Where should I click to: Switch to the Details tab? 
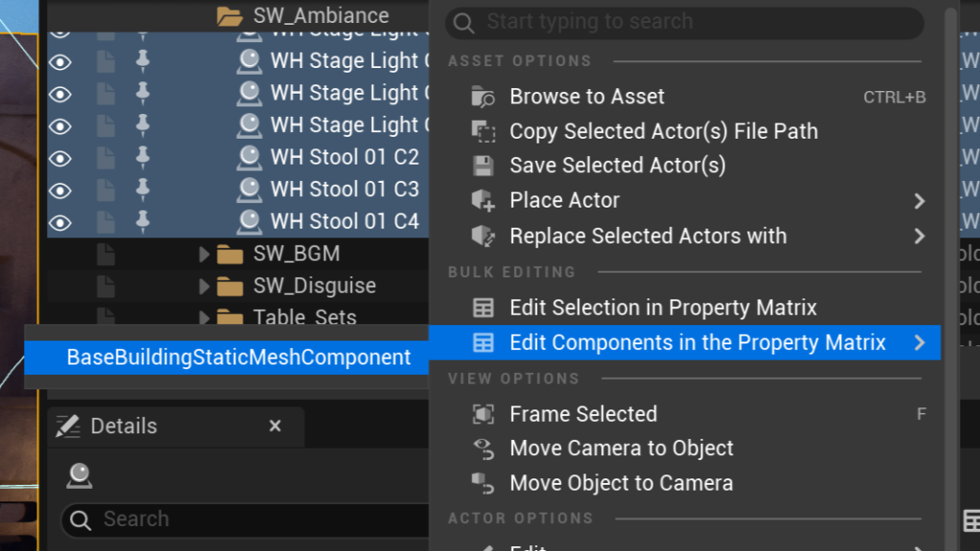pyautogui.click(x=123, y=427)
